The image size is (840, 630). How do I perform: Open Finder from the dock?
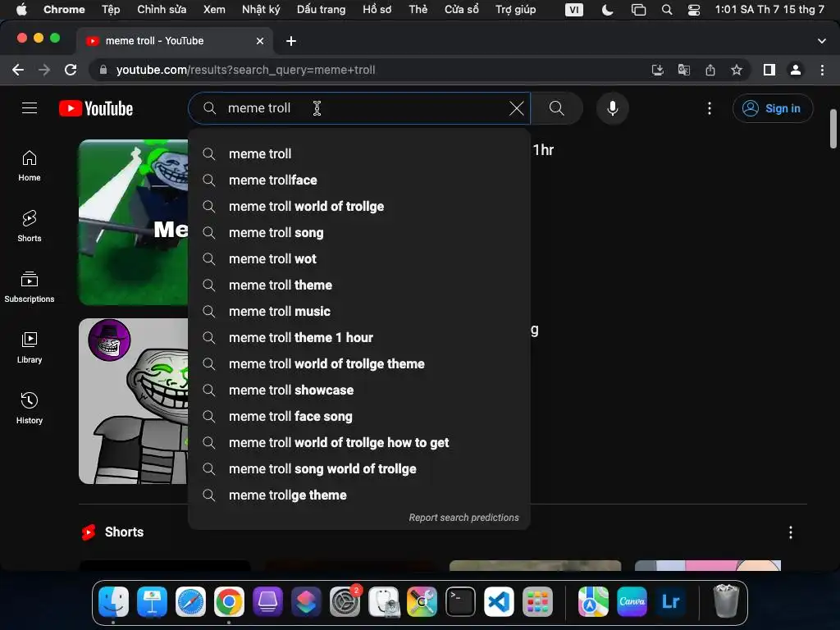[113, 601]
